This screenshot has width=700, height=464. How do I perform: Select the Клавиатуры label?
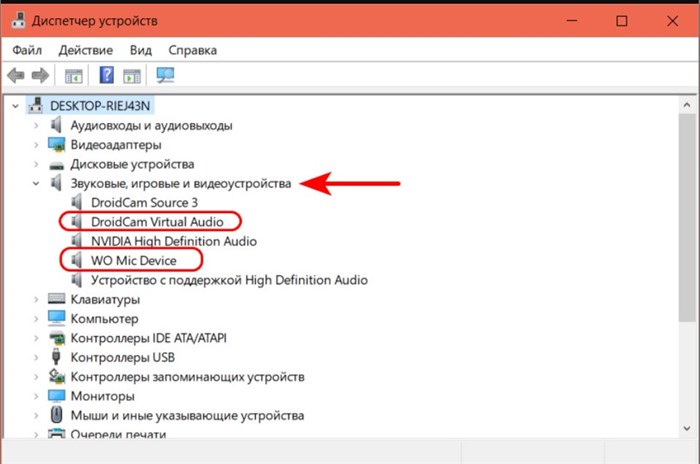click(105, 299)
